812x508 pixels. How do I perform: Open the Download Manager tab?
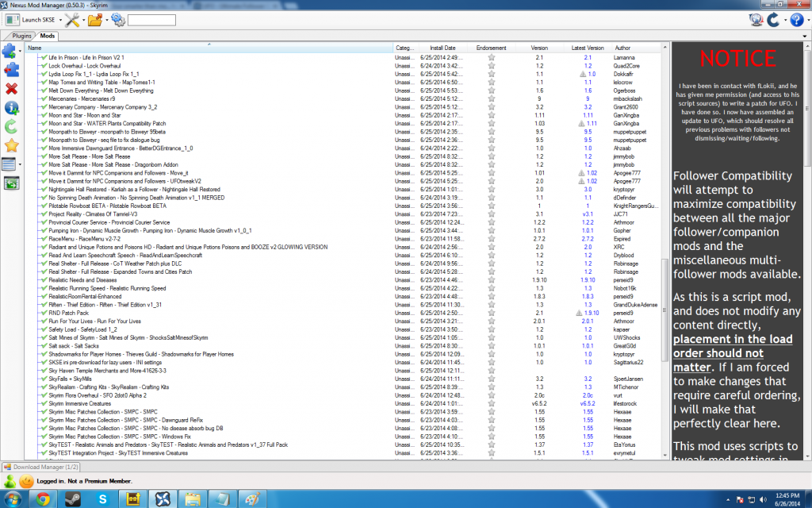click(x=31, y=467)
